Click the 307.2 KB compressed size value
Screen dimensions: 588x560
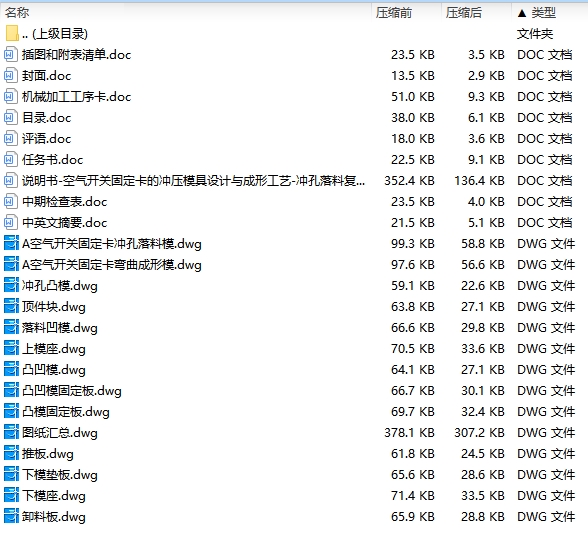[x=480, y=433]
